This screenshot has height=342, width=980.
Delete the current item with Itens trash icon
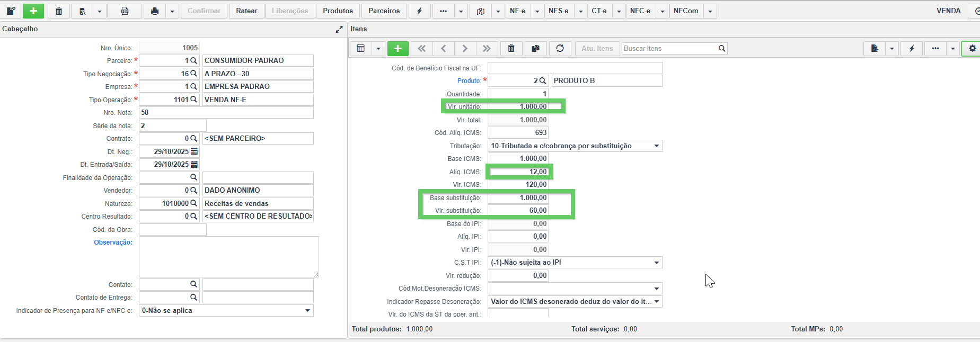click(x=511, y=48)
